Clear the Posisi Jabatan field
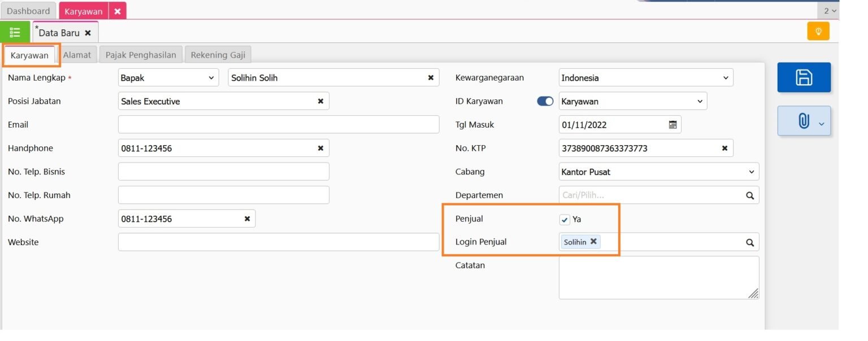 click(x=320, y=101)
